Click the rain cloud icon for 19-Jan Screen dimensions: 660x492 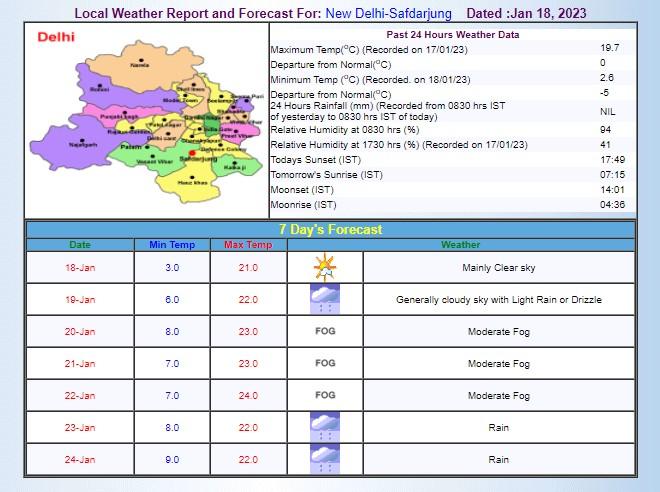[x=324, y=299]
